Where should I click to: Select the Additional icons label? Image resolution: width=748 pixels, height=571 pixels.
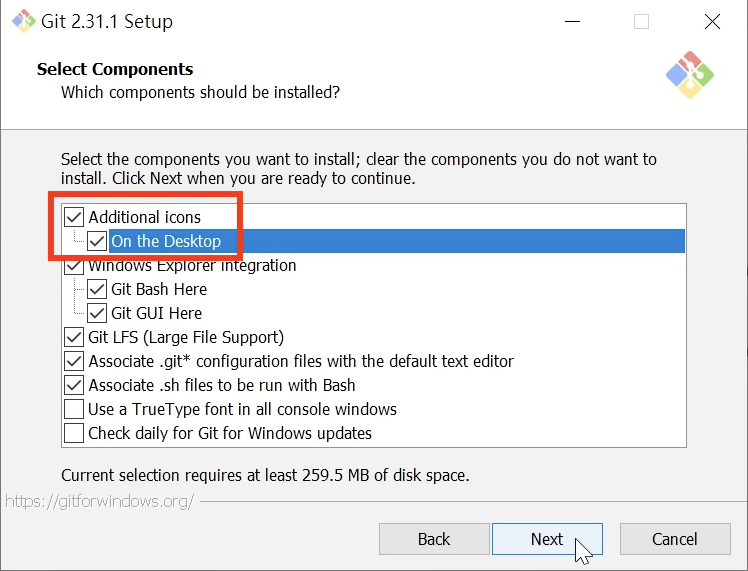click(144, 217)
